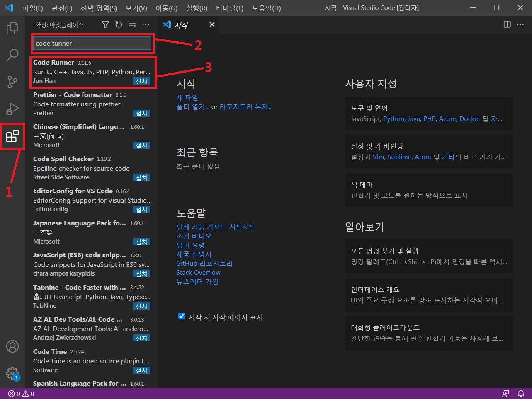Click the Docker tools link
532x399 pixels.
click(x=470, y=119)
